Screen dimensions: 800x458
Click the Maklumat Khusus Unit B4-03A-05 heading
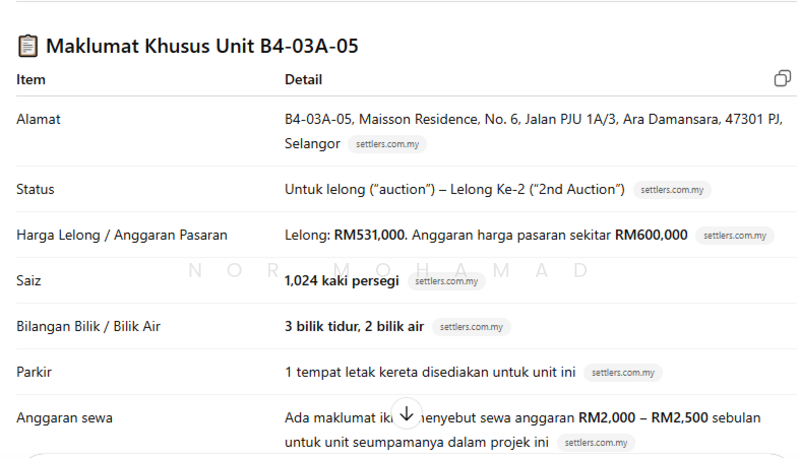coord(202,46)
